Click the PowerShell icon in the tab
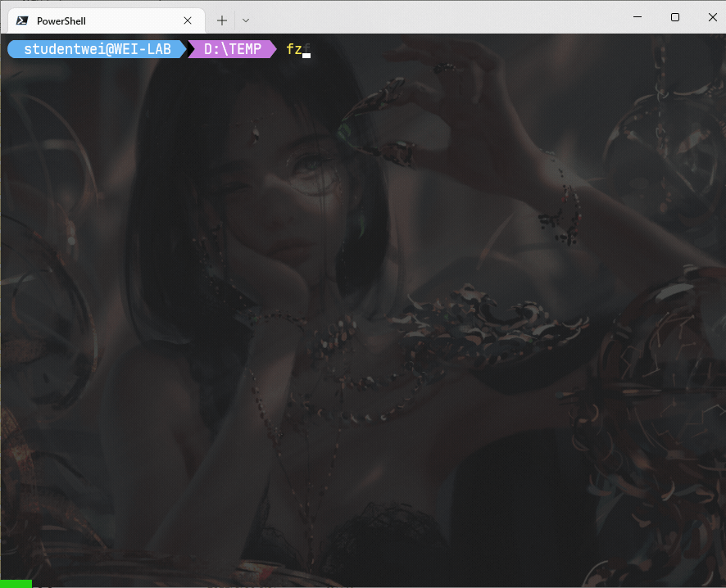The height and width of the screenshot is (588, 726). tap(22, 20)
